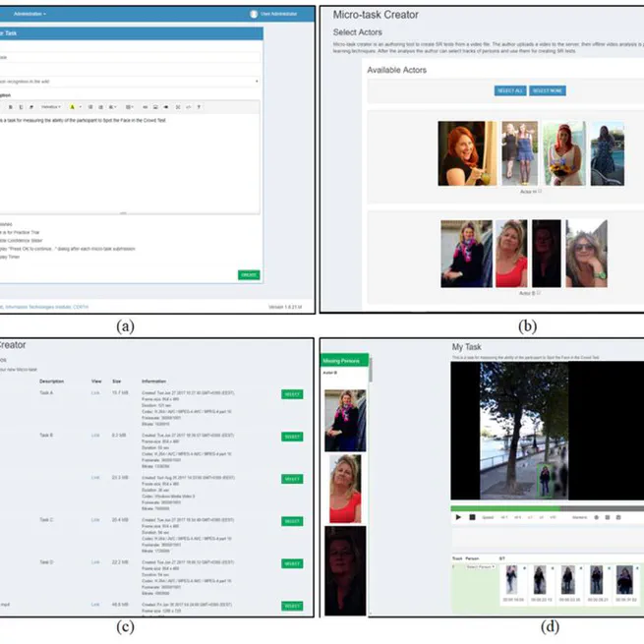Viewport: 644px width, 644px height.
Task: Click SELECT button for Task A video
Action: tap(292, 394)
